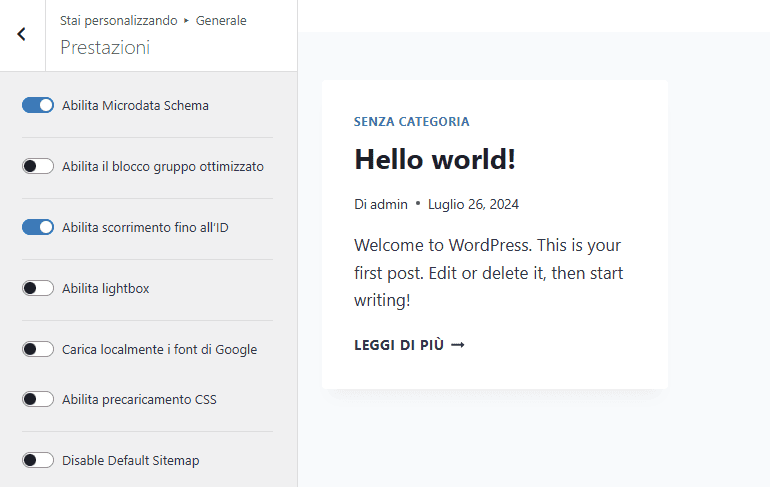
Task: Click the admin author link
Action: 388,204
